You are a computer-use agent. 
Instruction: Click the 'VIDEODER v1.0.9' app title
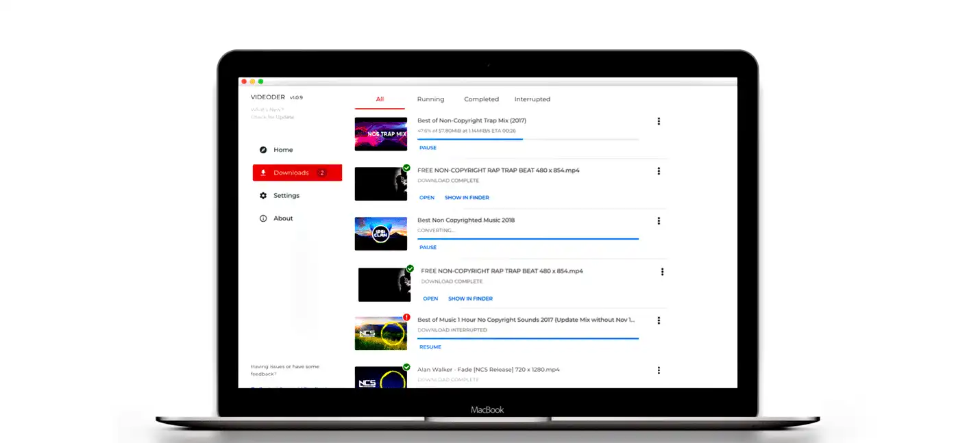pos(277,97)
